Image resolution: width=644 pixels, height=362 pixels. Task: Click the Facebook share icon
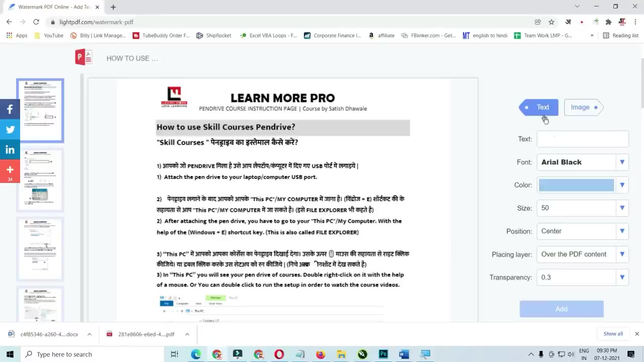[x=10, y=109]
